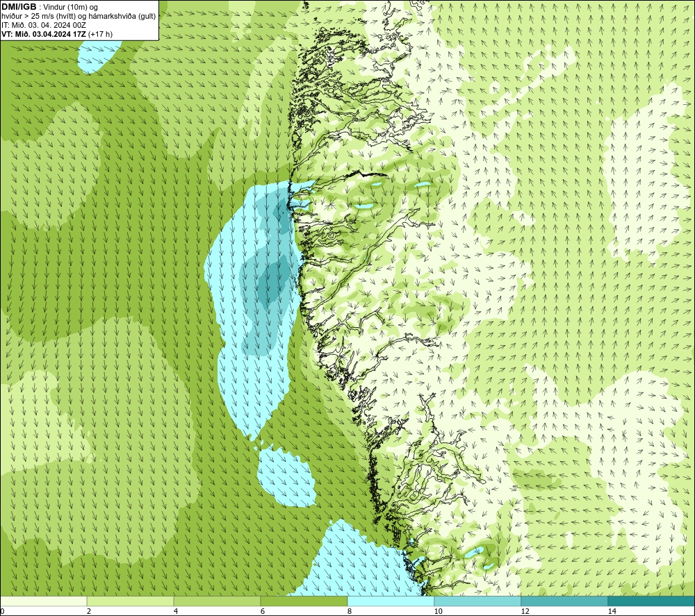The image size is (695, 616).
Task: Click the '8' scale label
Action: pos(350,611)
